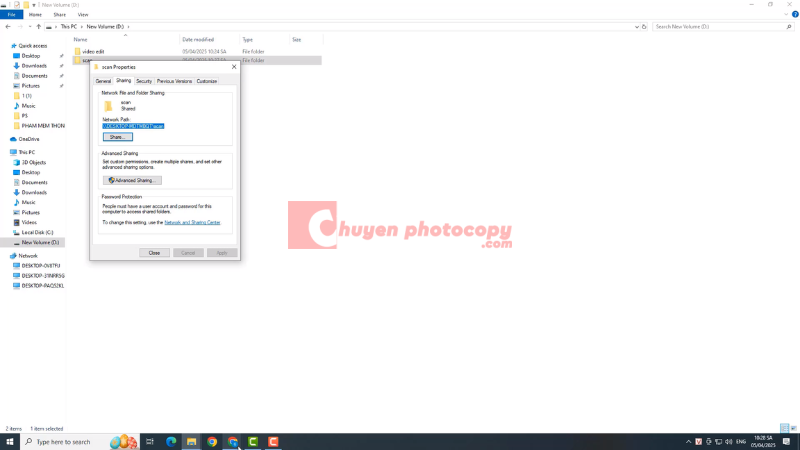
Task: Open Downloads under Quick access
Action: tap(34, 66)
